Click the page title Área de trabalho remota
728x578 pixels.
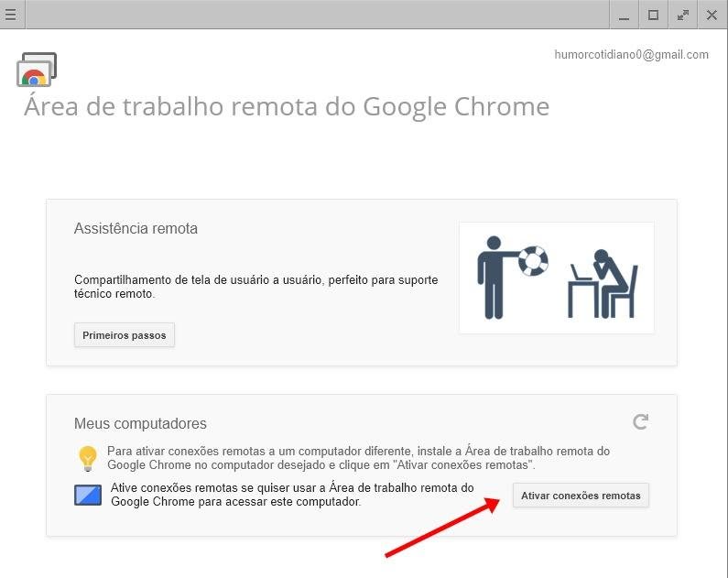pyautogui.click(x=287, y=107)
